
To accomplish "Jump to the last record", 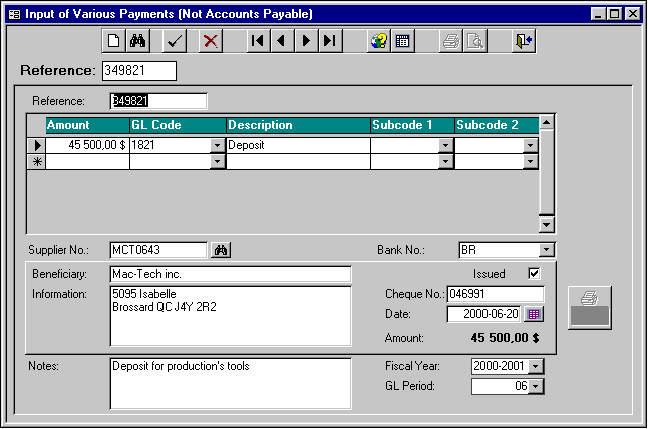I will (330, 41).
